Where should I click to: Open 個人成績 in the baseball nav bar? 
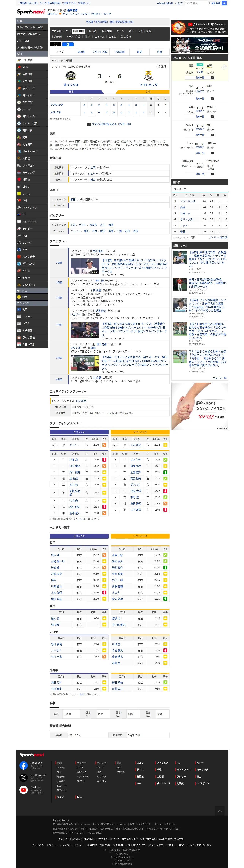pos(107,31)
